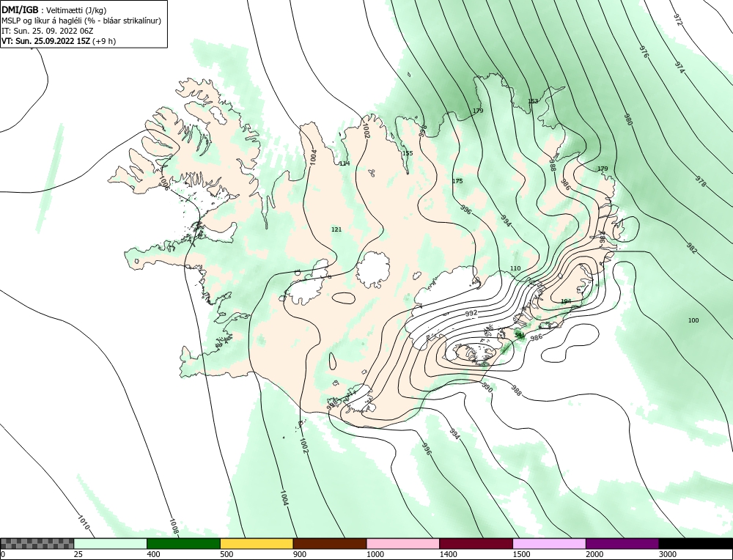
Task: Click the CAPE value '114' on the map
Action: (345, 163)
